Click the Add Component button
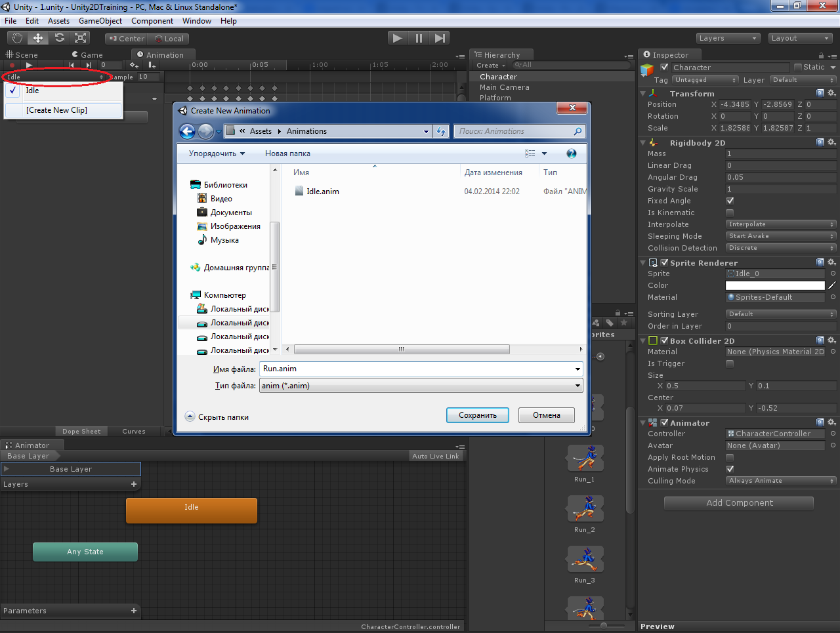This screenshot has height=633, width=840. pos(738,503)
